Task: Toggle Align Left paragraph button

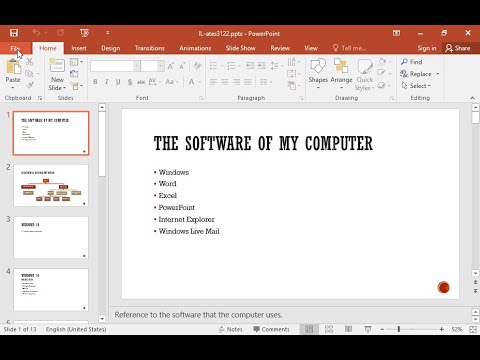Action: click(x=213, y=82)
